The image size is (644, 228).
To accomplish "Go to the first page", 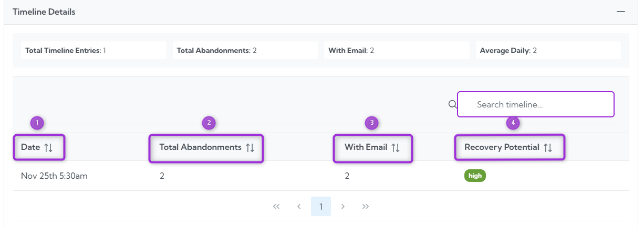I will coord(276,207).
